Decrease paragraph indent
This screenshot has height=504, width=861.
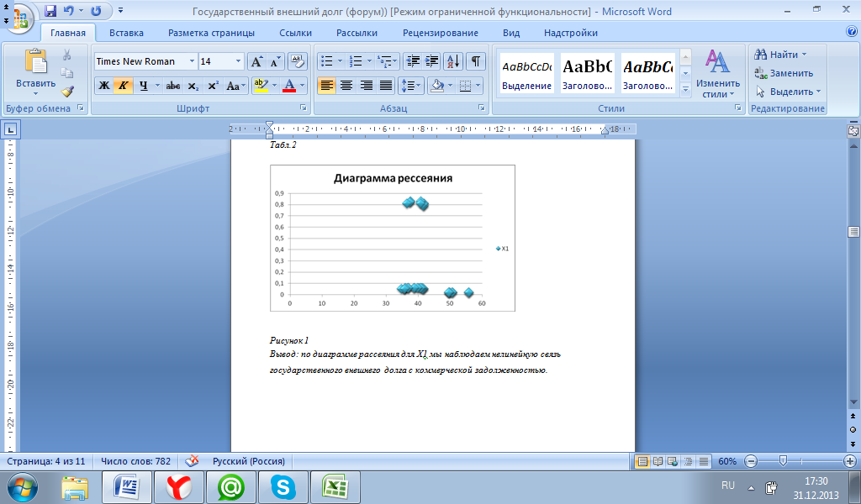click(x=412, y=61)
